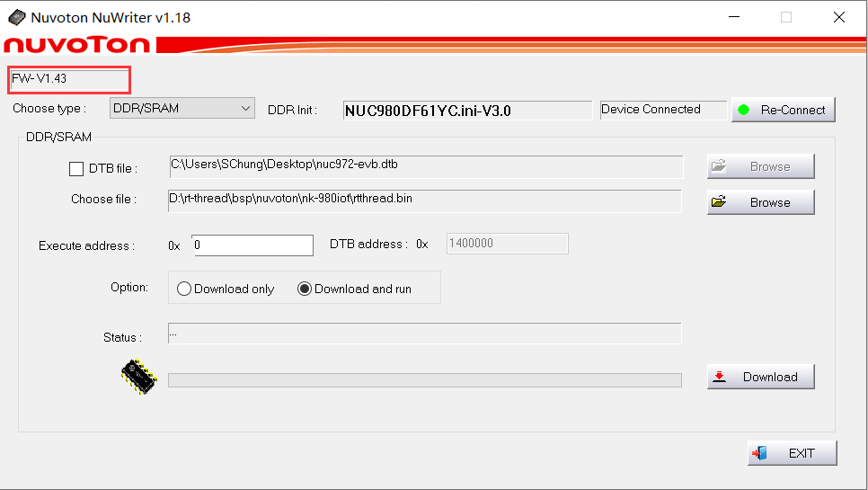Viewport: 868px width, 490px height.
Task: Focus the Execute address input field
Action: pyautogui.click(x=252, y=245)
